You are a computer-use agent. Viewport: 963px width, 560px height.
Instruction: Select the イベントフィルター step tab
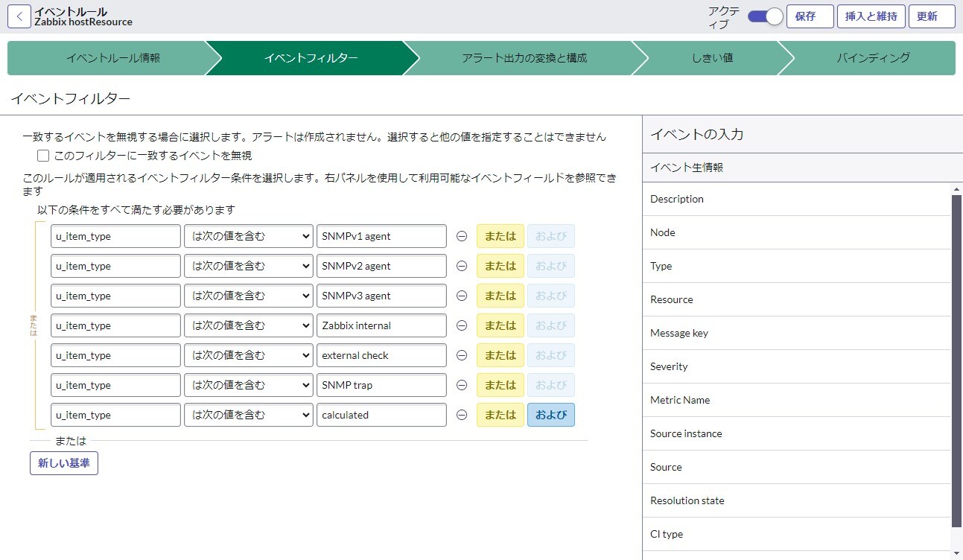[x=311, y=58]
